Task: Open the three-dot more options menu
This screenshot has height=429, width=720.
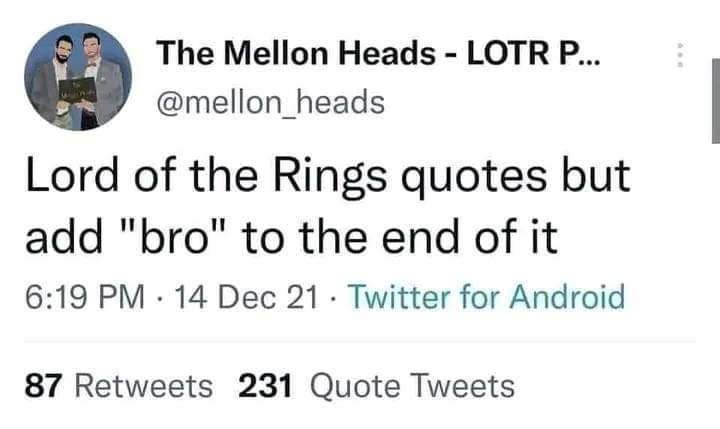Action: pos(681,55)
